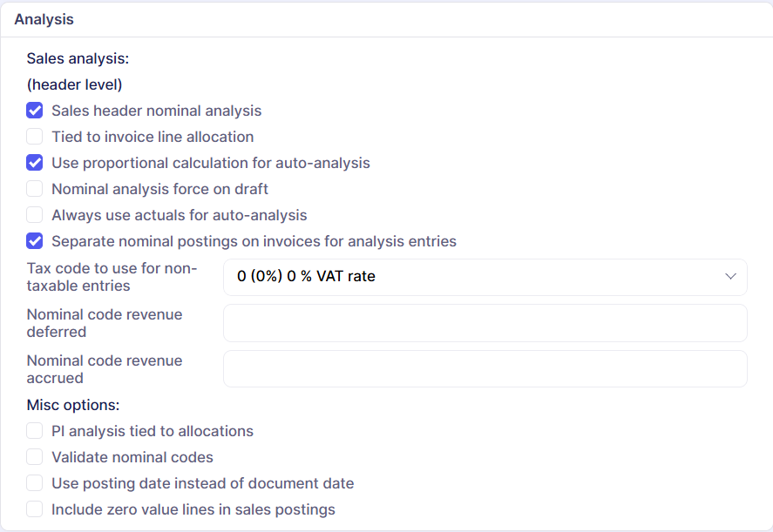Untick Separate nominal postings on invoices checkbox
773x532 pixels.
[35, 241]
